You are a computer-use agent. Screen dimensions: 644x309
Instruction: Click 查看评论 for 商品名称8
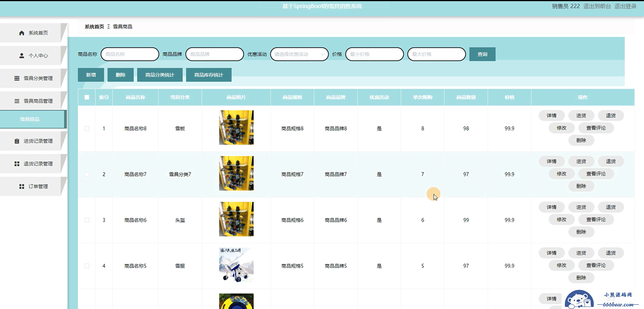coord(596,128)
